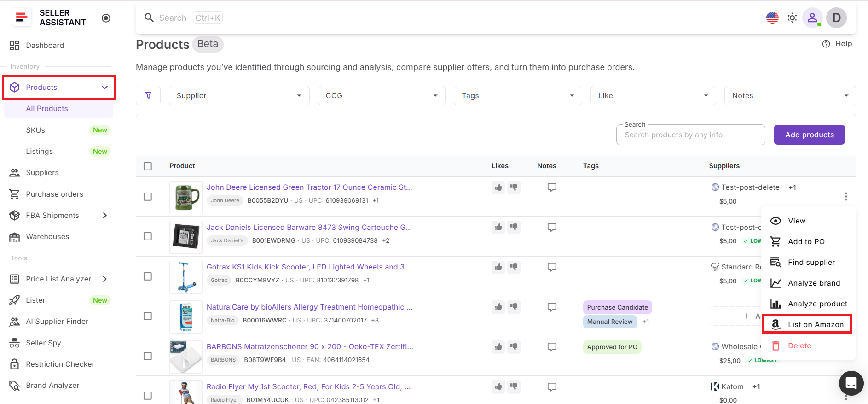Select Analyze brand menu item
Image resolution: width=868 pixels, height=404 pixels.
pos(808,283)
